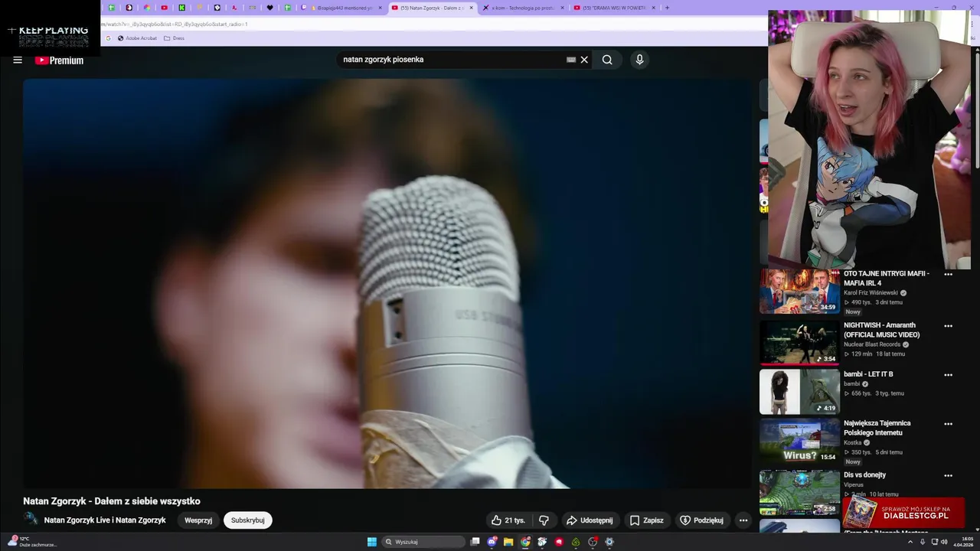Send thanks via Podziękuj button
Screen dimensions: 980x551
(701, 520)
